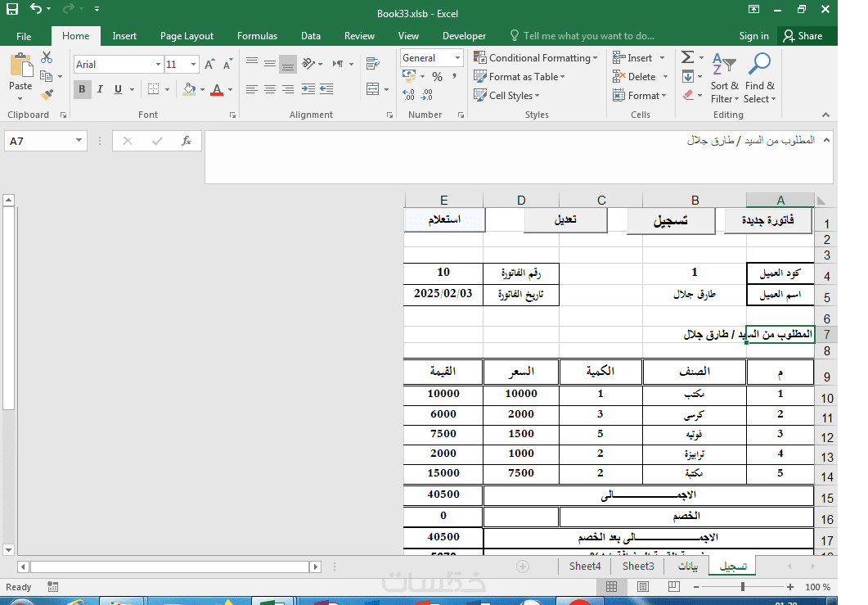The height and width of the screenshot is (605, 868).
Task: Click the Orientation text angle icon
Action: 309,64
